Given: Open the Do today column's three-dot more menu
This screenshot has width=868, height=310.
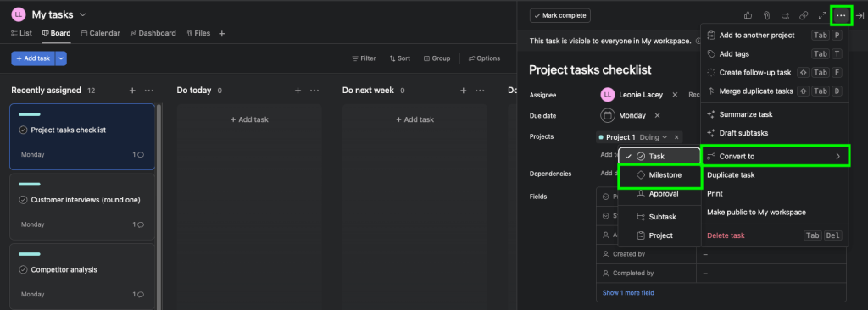Looking at the screenshot, I should [x=314, y=91].
